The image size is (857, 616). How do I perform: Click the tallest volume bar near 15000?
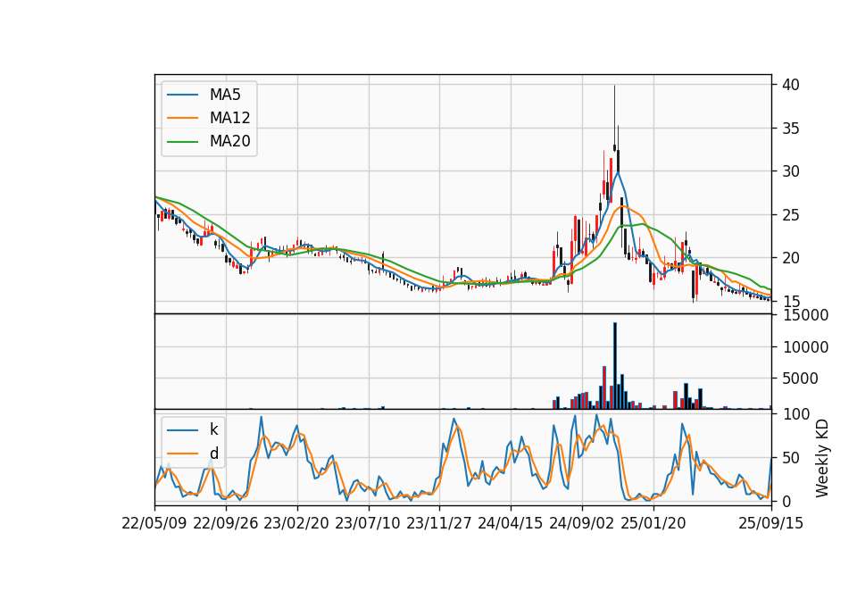(615, 366)
